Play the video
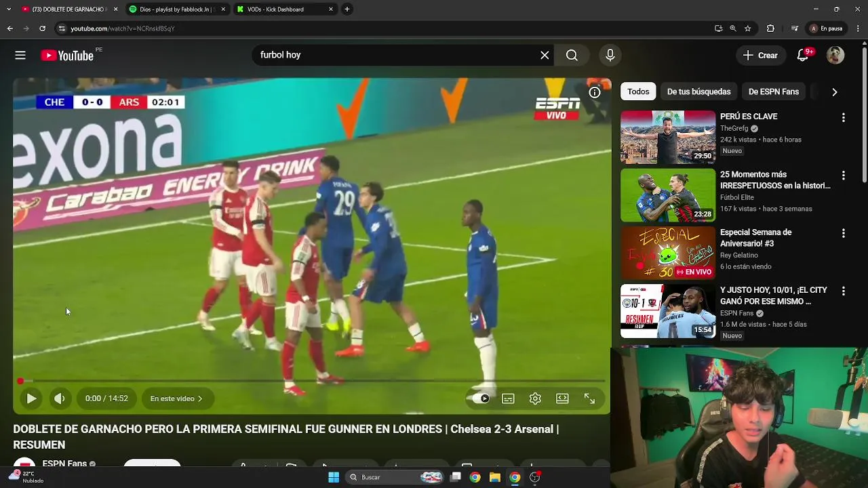Image resolution: width=868 pixels, height=488 pixels. click(31, 399)
